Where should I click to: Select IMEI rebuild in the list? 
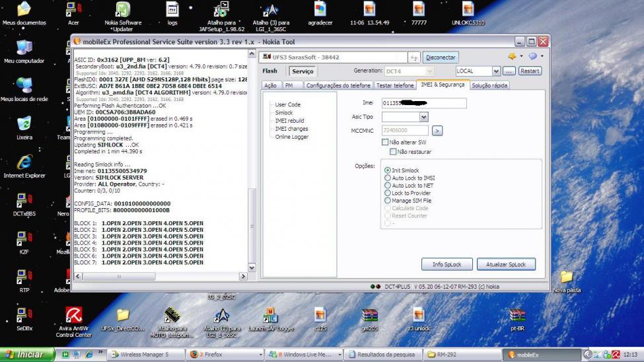coord(289,121)
